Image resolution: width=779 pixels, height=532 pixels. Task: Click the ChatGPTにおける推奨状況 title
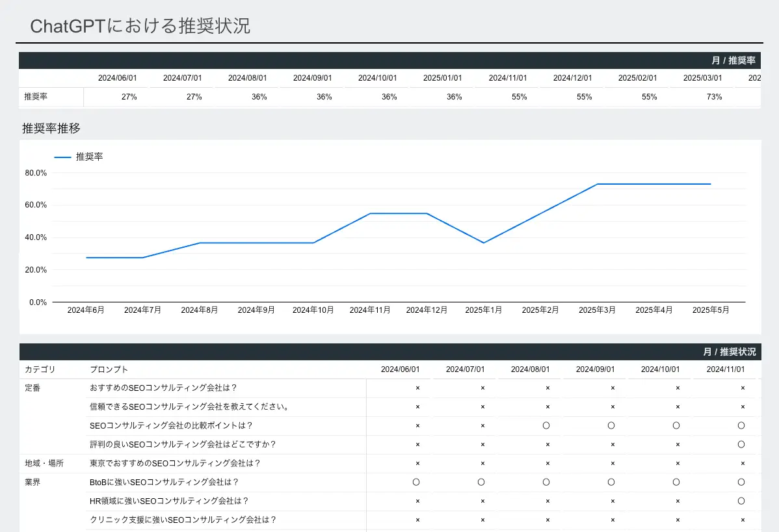[x=140, y=26]
